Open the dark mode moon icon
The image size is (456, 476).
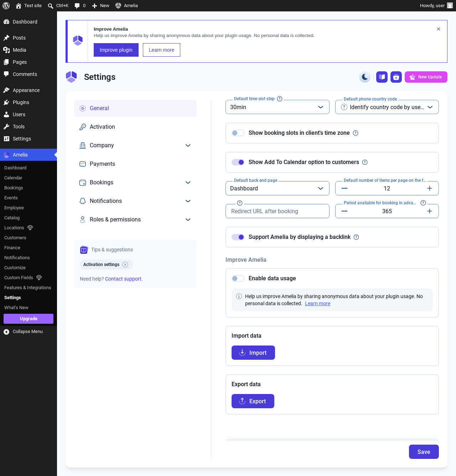pos(365,77)
